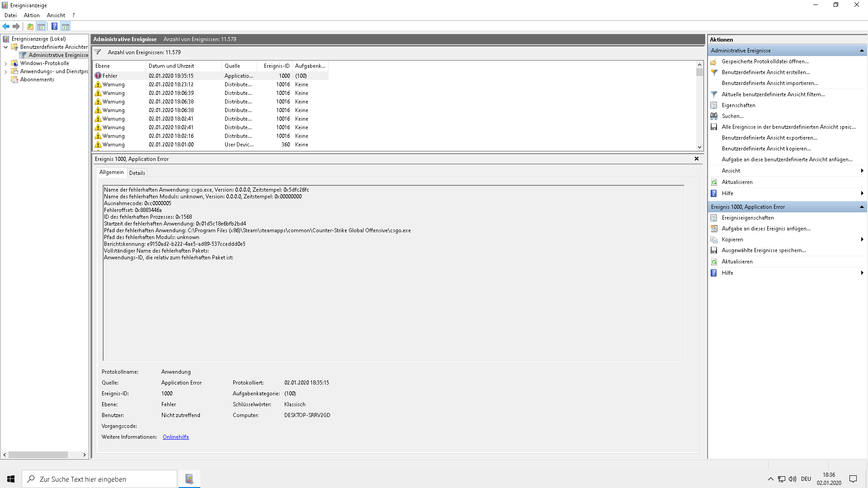This screenshot has width=868, height=488.
Task: Select Benutzerdefinierte Ansicht exportieren
Action: (769, 137)
